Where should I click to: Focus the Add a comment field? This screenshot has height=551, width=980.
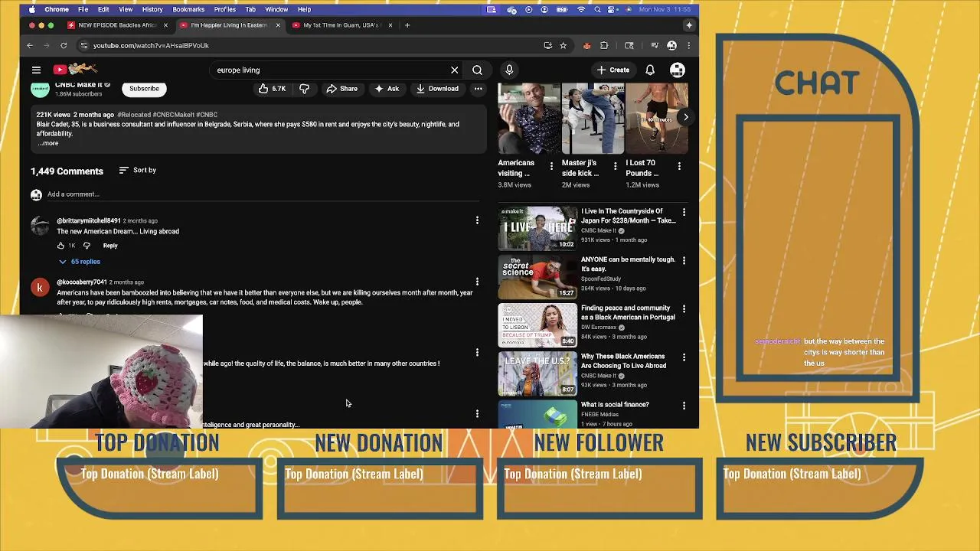tap(262, 194)
